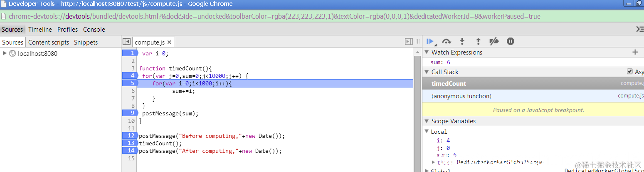
Task: Add a watch expression
Action: click(635, 52)
